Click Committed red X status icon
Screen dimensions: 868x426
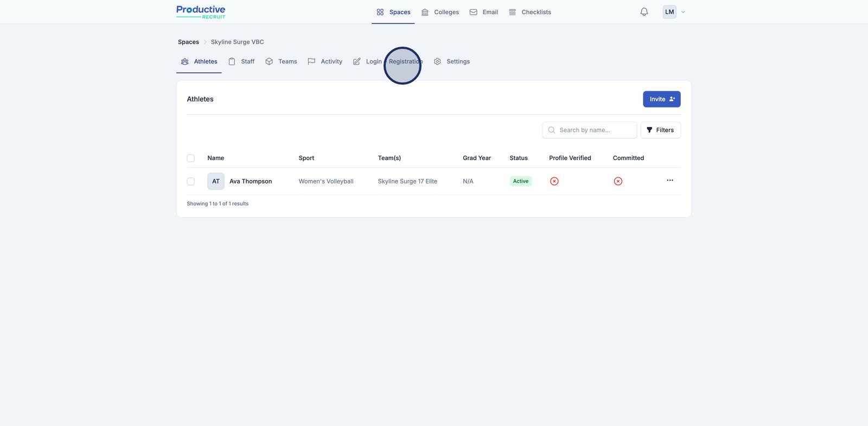(x=618, y=181)
